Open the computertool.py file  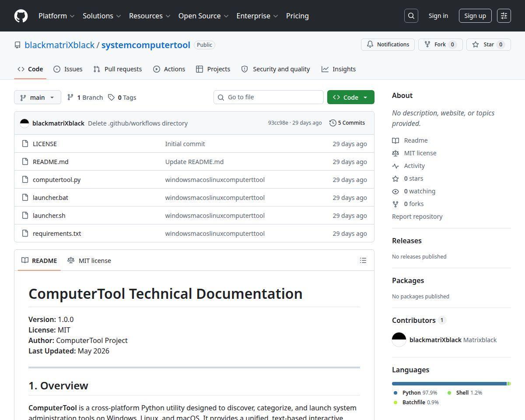point(56,179)
